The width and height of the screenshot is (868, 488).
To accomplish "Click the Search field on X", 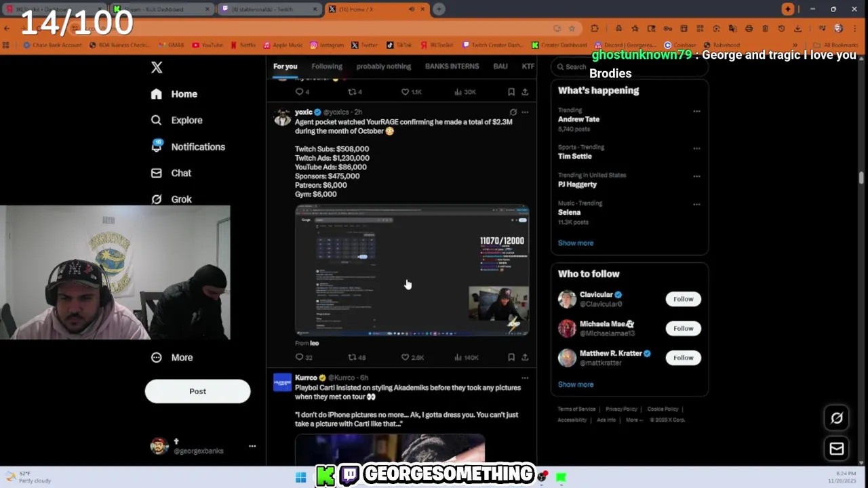I will point(629,66).
